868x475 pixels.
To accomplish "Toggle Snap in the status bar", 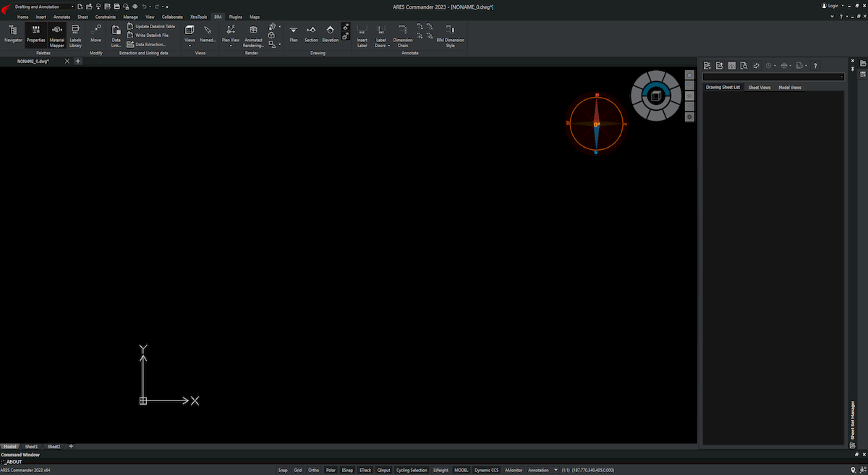I will point(283,470).
